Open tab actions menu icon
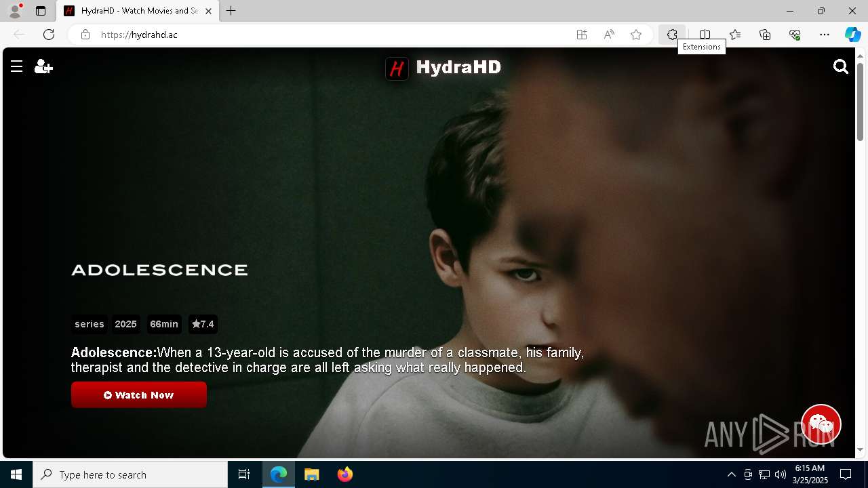868x488 pixels. pos(41,11)
